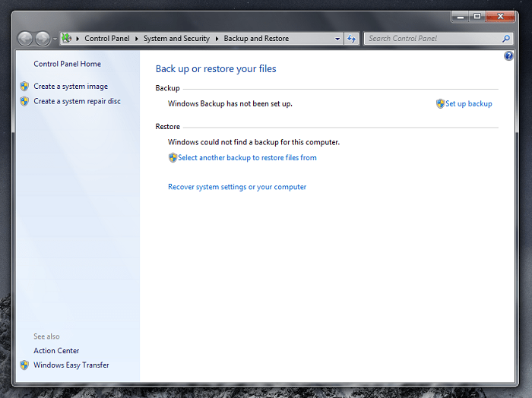The image size is (532, 398).
Task: Click the Forward navigation arrow button
Action: pos(43,38)
